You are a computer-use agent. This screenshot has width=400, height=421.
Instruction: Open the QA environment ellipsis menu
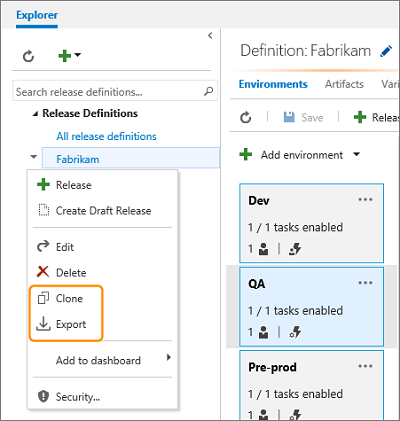365,283
